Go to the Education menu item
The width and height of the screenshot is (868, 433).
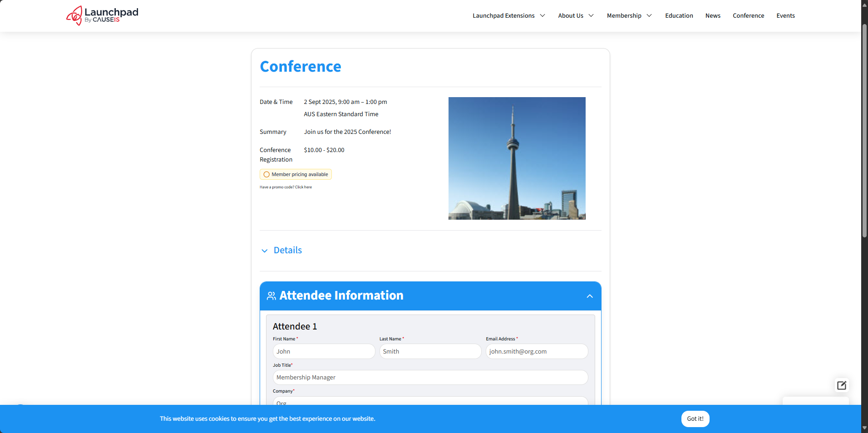(679, 15)
